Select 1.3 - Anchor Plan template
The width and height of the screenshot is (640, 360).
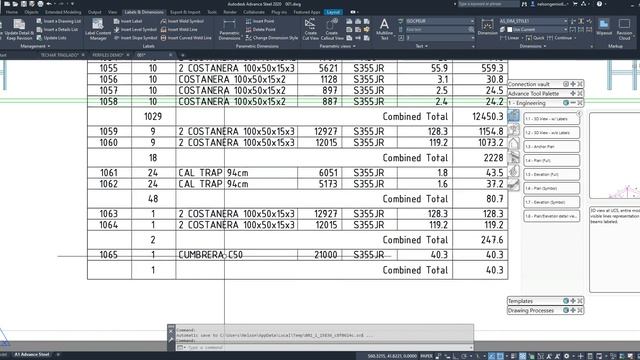click(551, 147)
